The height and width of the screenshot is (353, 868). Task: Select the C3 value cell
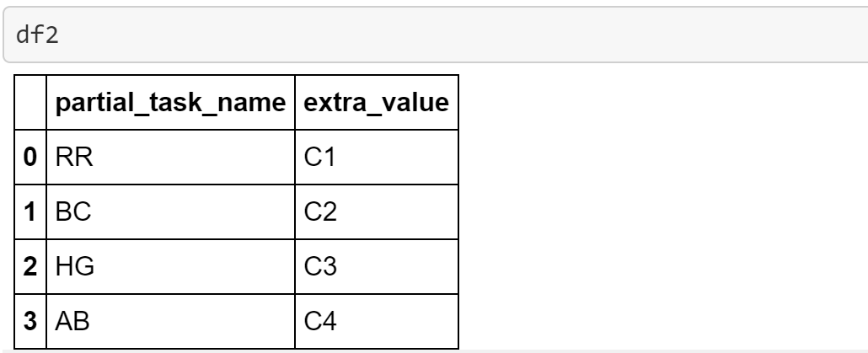click(315, 266)
